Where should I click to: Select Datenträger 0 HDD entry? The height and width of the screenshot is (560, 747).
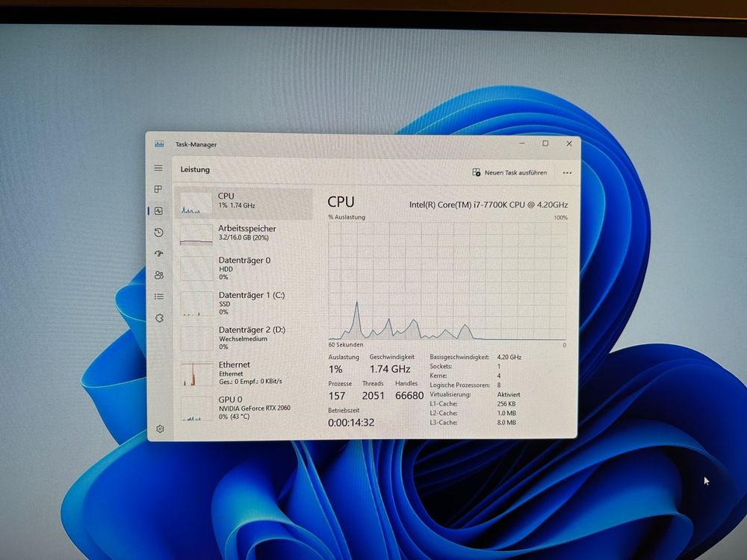pos(244,268)
